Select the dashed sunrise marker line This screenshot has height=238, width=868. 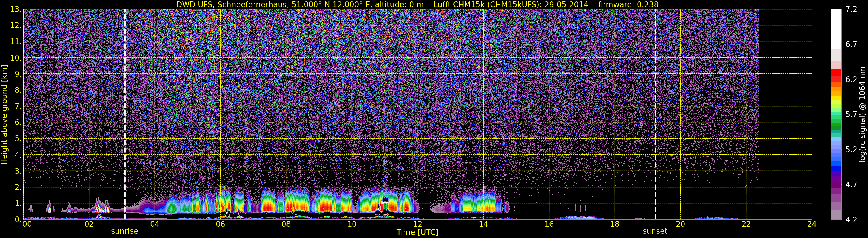tap(125, 114)
